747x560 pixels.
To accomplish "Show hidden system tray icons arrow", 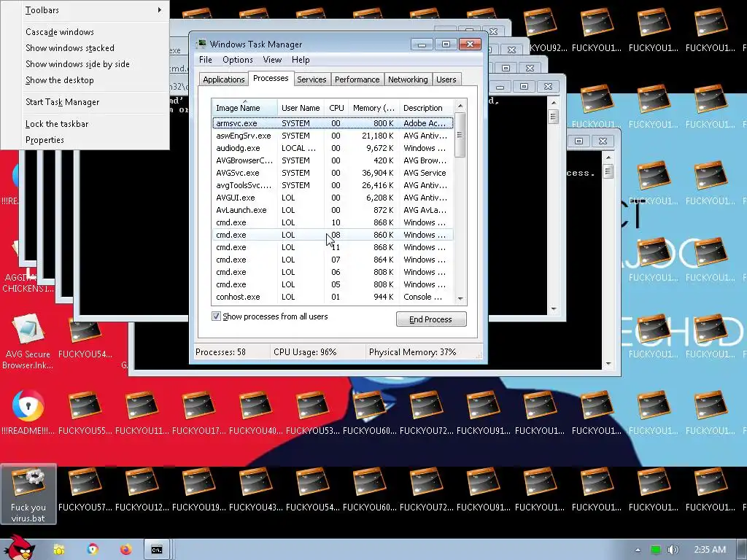I will tap(638, 550).
